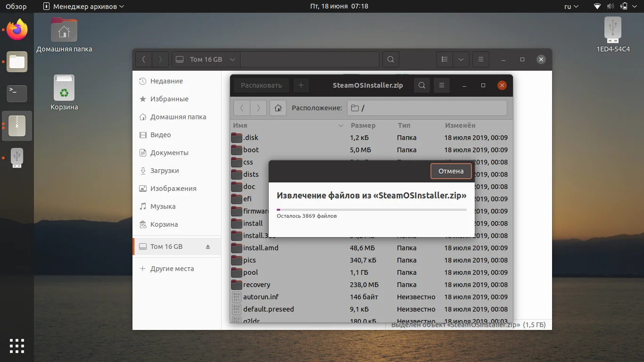Focus Archive Manager in the dock

pos(17,126)
